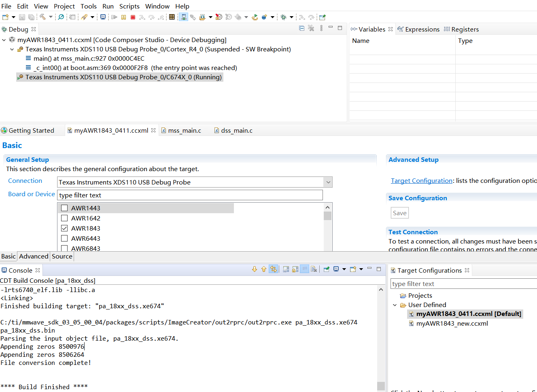Click the memory grid toolbar icon
537x392 pixels.
tap(172, 17)
